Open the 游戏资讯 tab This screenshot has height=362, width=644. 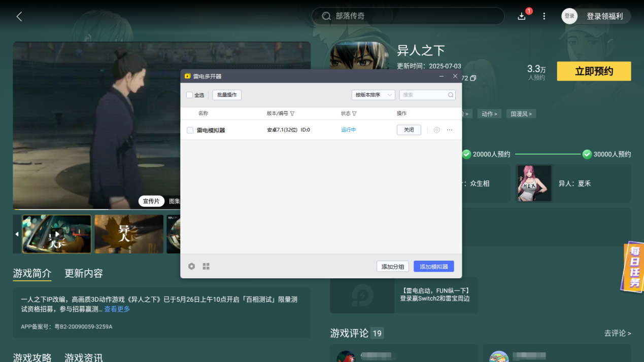84,357
